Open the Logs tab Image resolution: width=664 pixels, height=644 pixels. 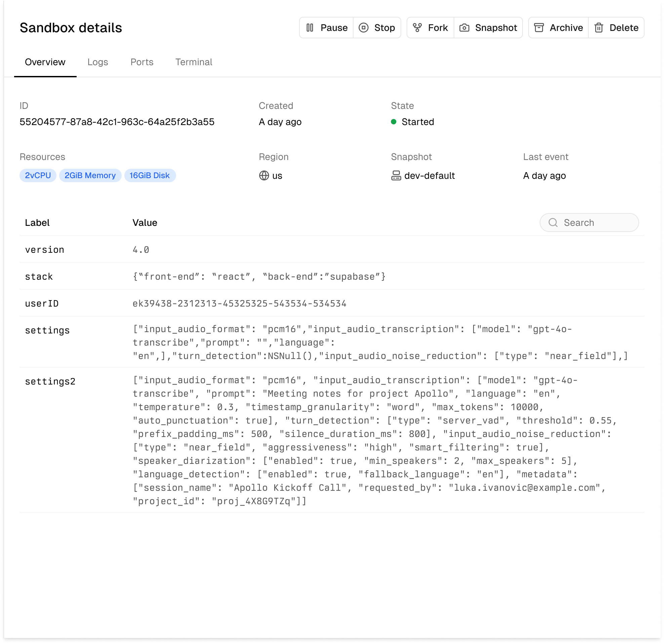click(97, 62)
